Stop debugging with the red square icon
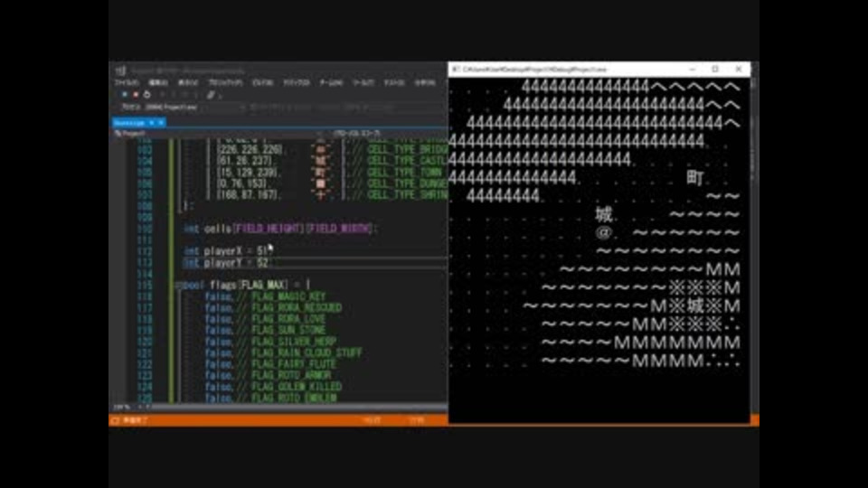This screenshot has width=868, height=488. click(136, 95)
